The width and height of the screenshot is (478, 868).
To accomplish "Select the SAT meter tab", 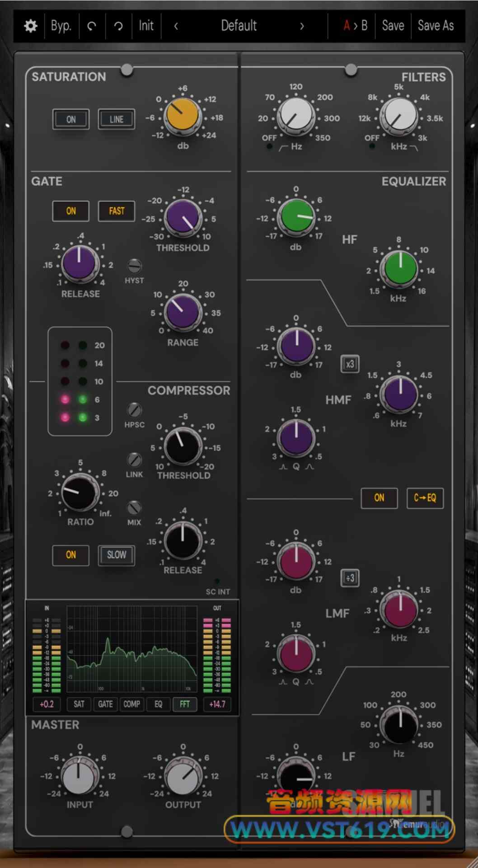I will tap(79, 704).
